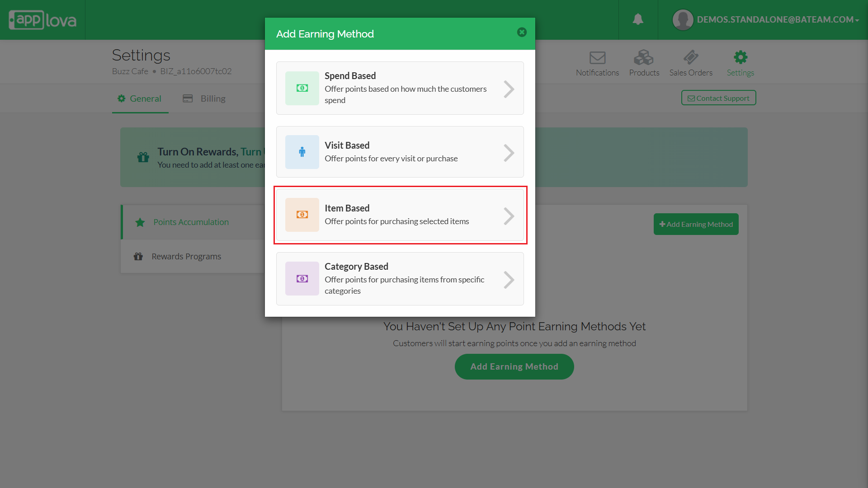Open the Sales Orders ticket icon
Viewport: 868px width, 488px height.
pyautogui.click(x=691, y=57)
